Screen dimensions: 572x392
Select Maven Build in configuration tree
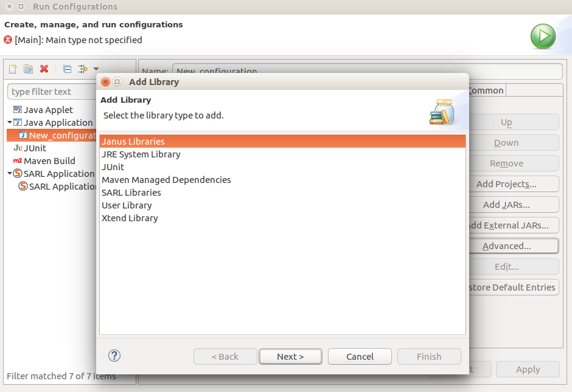tap(49, 160)
